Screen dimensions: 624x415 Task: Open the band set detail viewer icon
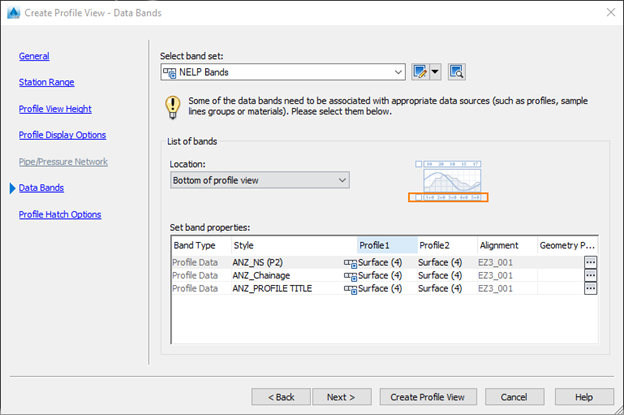(456, 72)
